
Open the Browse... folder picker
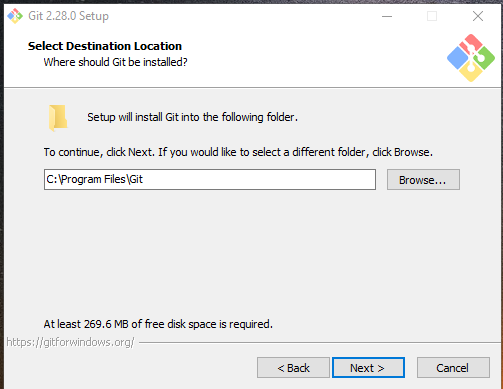[x=423, y=180]
